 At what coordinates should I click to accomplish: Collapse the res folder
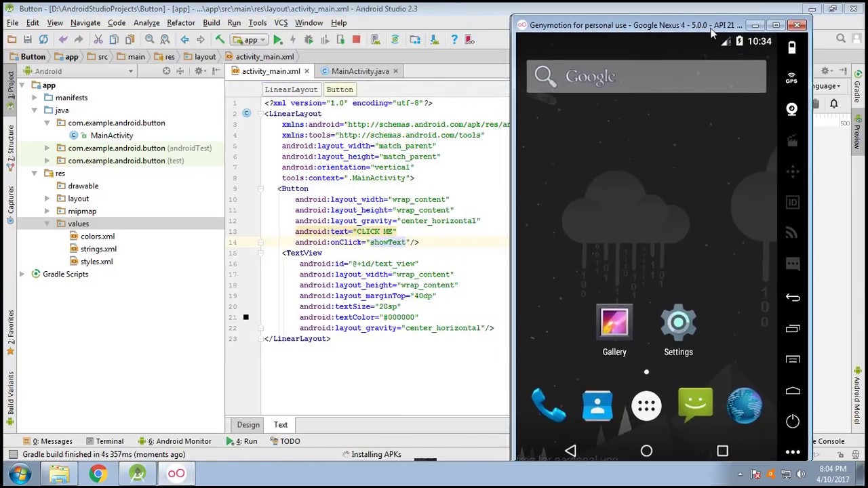35,174
